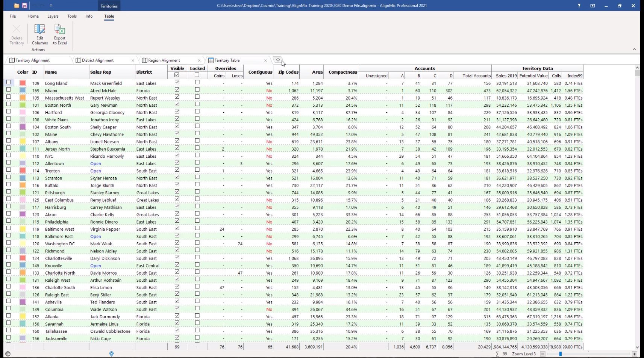The width and height of the screenshot is (644, 358).
Task: Click the open folder icon in title bar
Action: click(17, 6)
